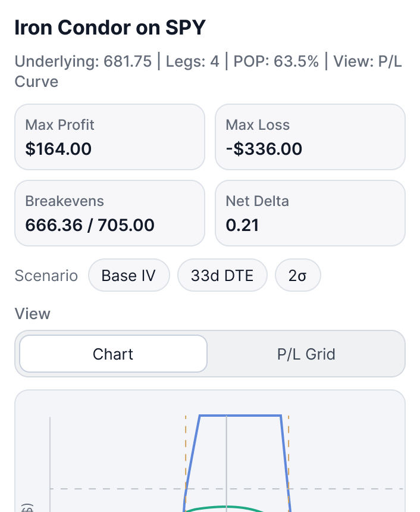Click the left orange dashed breakeven line
This screenshot has width=420, height=512.
pos(186,452)
